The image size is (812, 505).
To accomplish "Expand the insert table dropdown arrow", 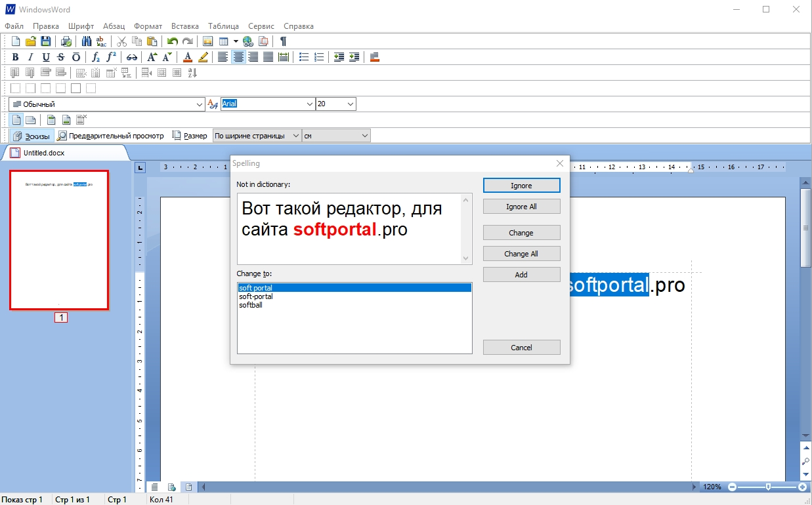I will pos(236,41).
